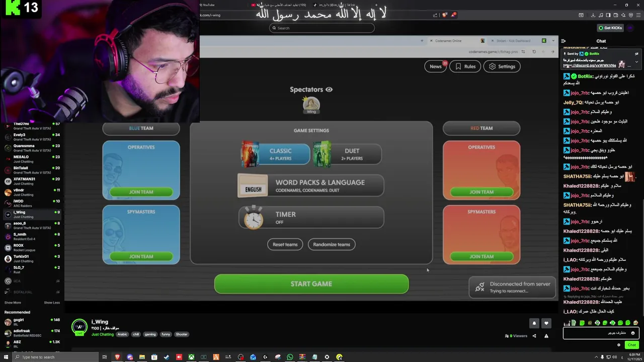Open MESALO channel in sidebar
This screenshot has height=362, width=644.
[32, 159]
